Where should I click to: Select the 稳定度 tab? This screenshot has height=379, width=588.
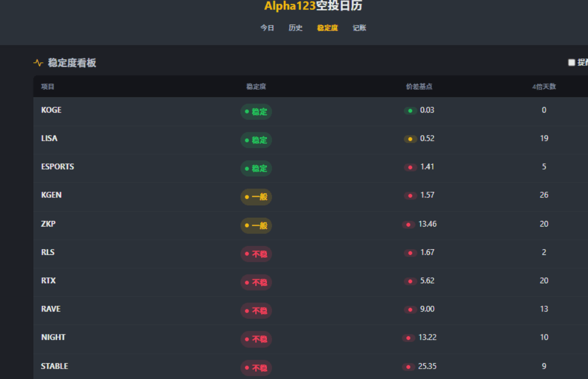click(327, 28)
